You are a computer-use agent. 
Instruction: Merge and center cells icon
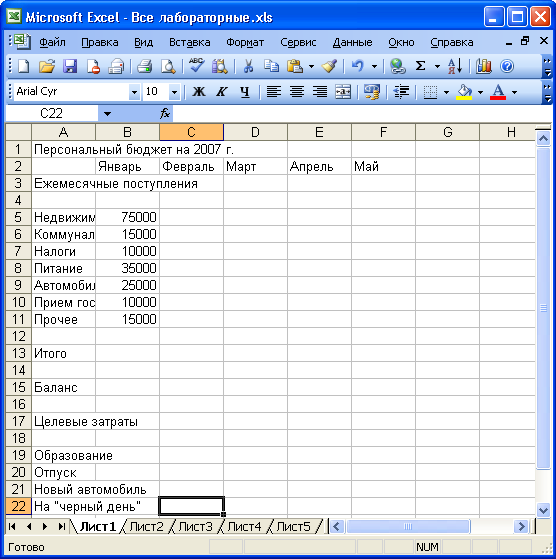(x=343, y=92)
